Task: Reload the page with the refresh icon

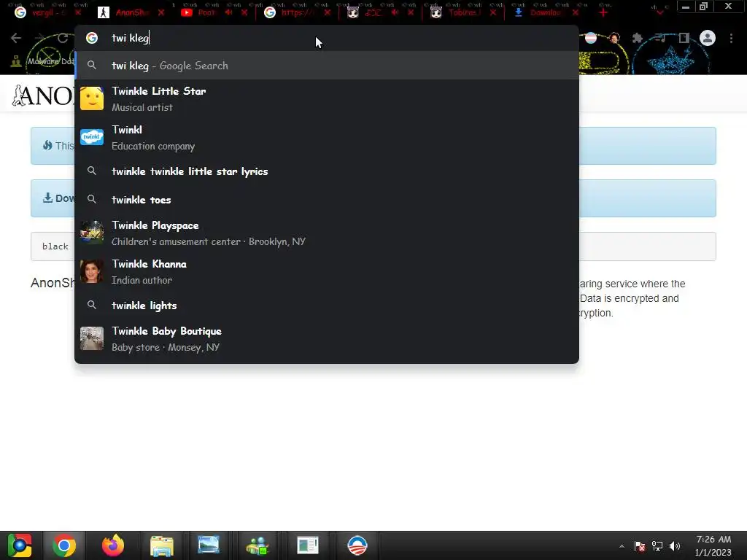Action: (63, 38)
